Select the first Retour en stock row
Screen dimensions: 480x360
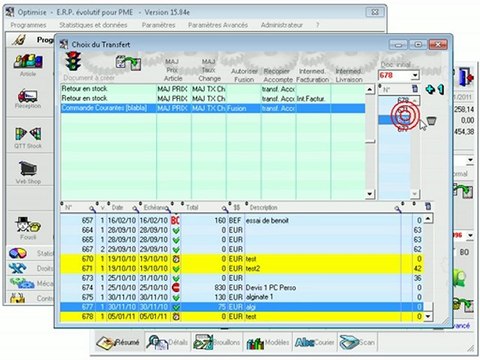(213, 89)
